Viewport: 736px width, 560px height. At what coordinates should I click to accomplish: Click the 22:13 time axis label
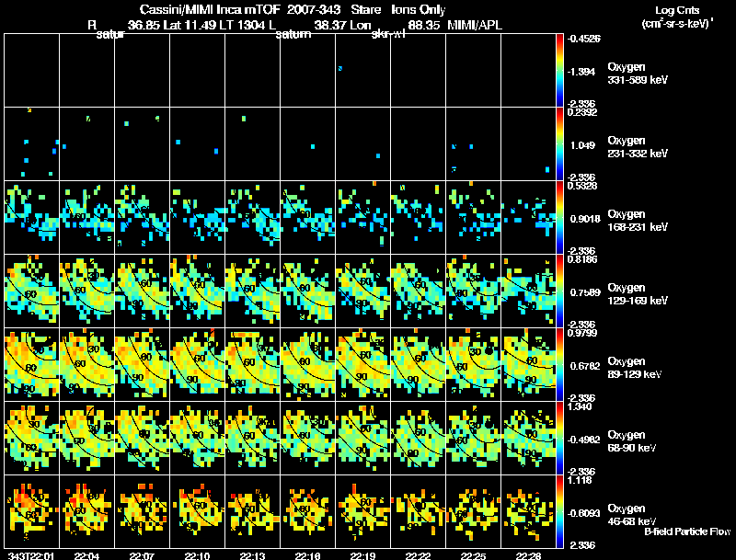252,555
